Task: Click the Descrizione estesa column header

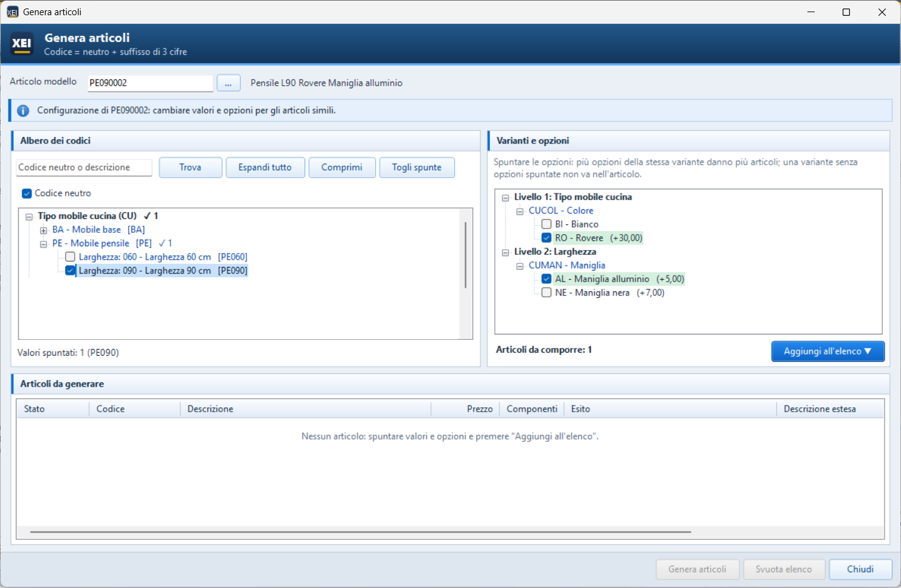Action: [830, 409]
